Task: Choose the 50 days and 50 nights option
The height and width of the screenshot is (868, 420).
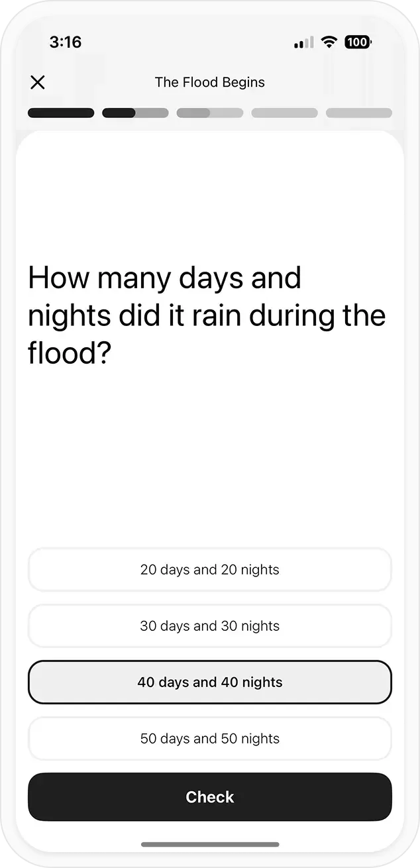Action: 210,738
